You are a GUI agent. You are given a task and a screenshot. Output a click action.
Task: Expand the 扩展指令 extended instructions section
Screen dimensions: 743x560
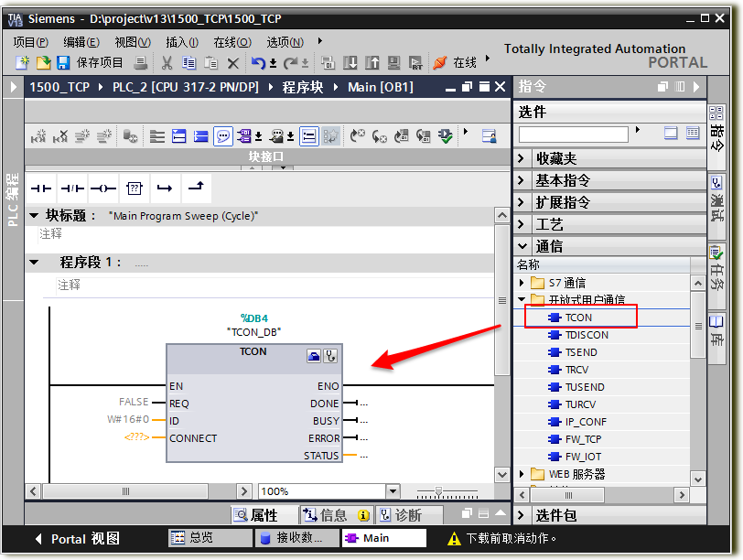pos(522,202)
